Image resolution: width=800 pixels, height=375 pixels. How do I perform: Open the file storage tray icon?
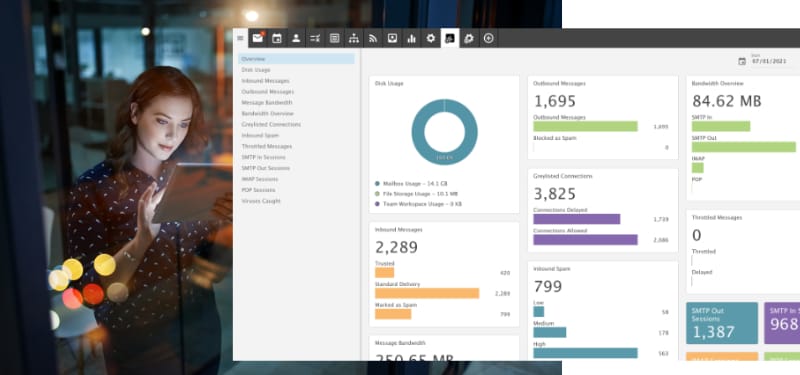(x=392, y=38)
